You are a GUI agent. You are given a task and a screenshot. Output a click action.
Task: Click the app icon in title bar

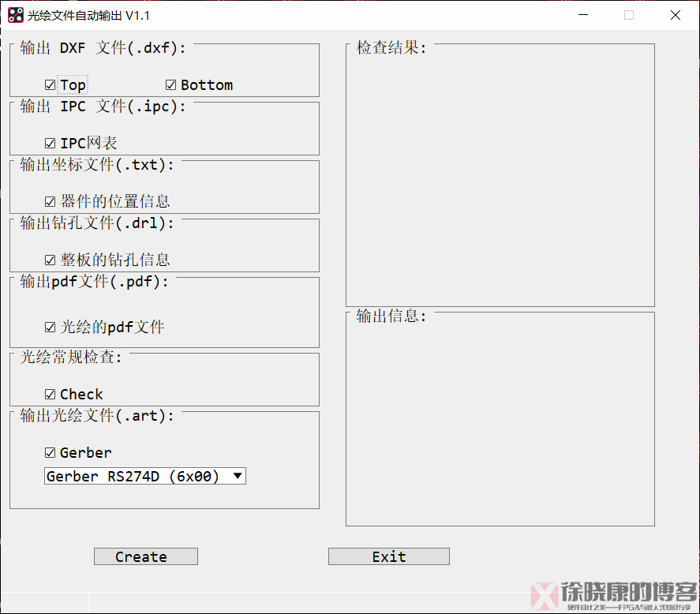pyautogui.click(x=16, y=15)
